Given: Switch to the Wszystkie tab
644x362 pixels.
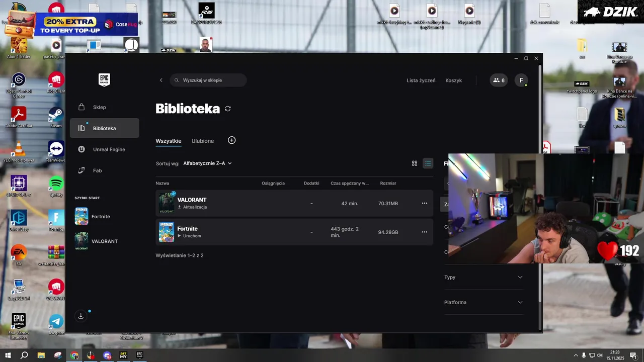Looking at the screenshot, I should 169,141.
